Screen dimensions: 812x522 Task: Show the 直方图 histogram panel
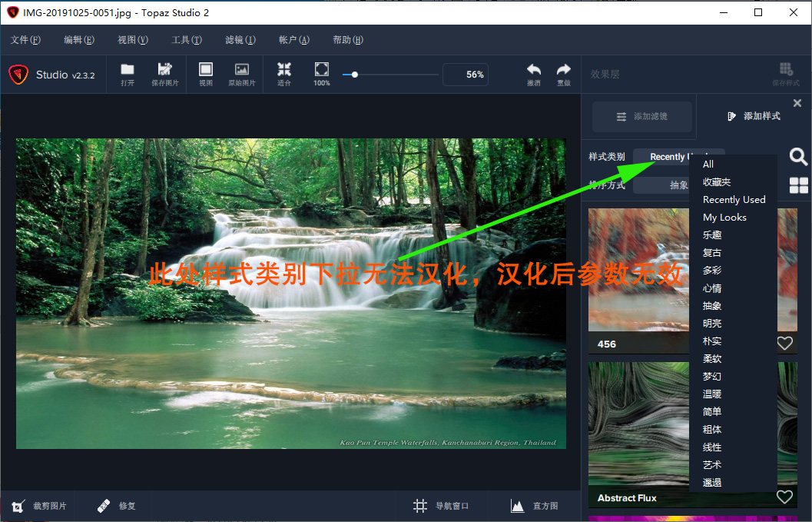534,506
